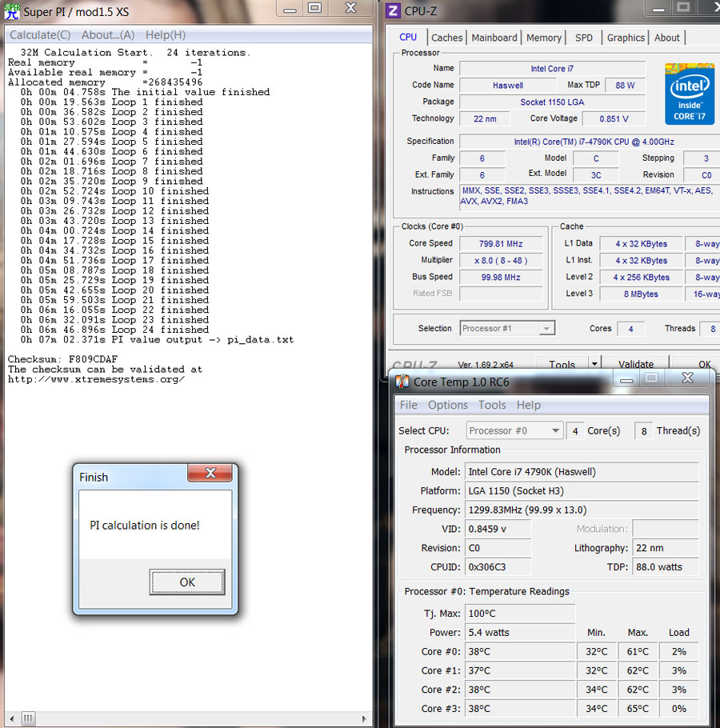
Task: Click the Core #3 max temperature "65°C"
Action: click(638, 709)
